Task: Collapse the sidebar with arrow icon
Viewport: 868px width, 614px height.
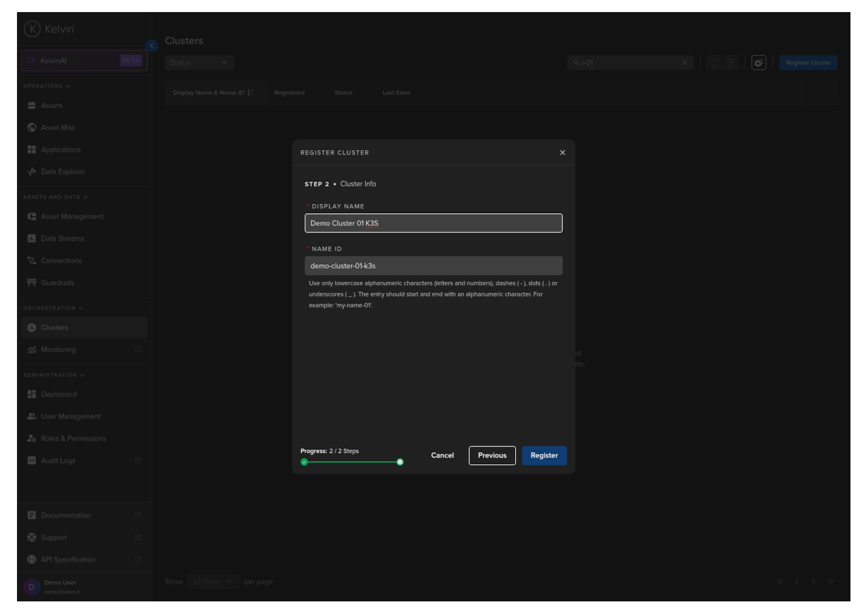Action: [x=152, y=46]
